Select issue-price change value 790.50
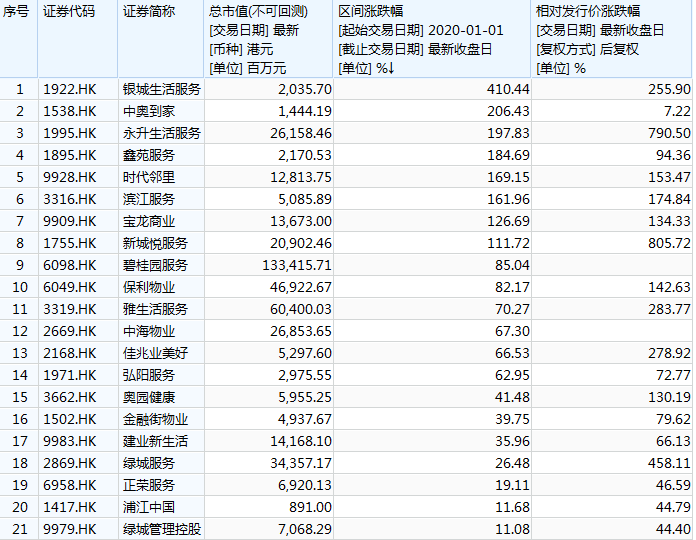The width and height of the screenshot is (696, 540). click(x=669, y=133)
